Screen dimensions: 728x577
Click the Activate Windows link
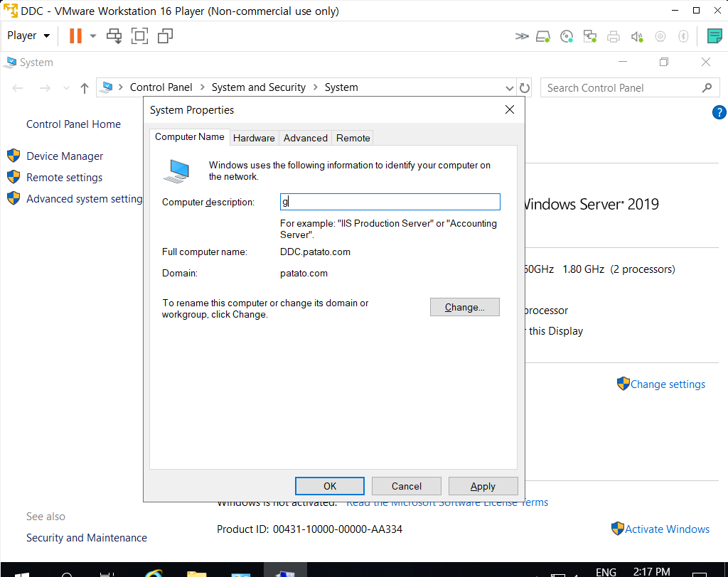coord(667,529)
